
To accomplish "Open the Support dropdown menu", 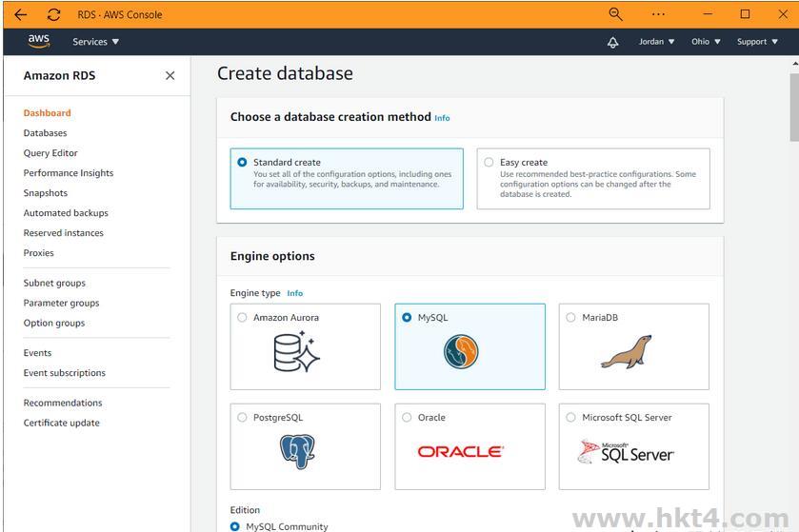I will (757, 42).
